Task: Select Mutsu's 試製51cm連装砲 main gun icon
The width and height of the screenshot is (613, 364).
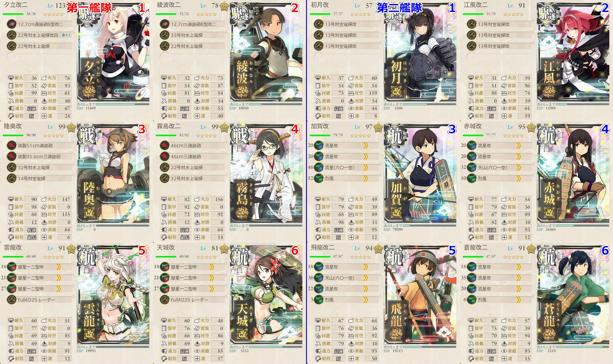Action: tap(12, 146)
